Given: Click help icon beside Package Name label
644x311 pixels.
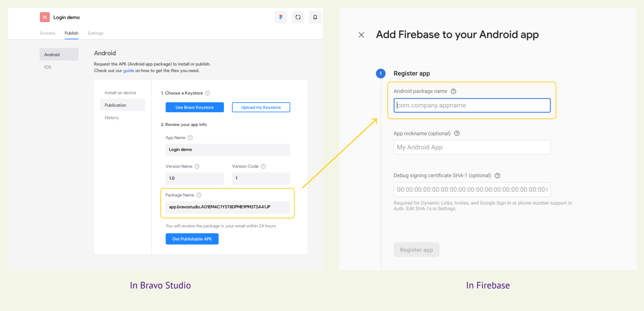Looking at the screenshot, I should click(199, 195).
